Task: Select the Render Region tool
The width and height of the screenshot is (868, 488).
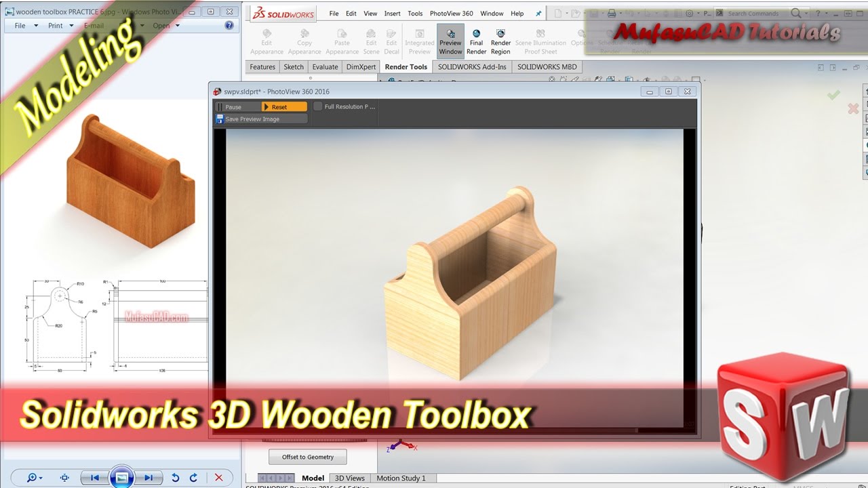Action: (x=500, y=42)
